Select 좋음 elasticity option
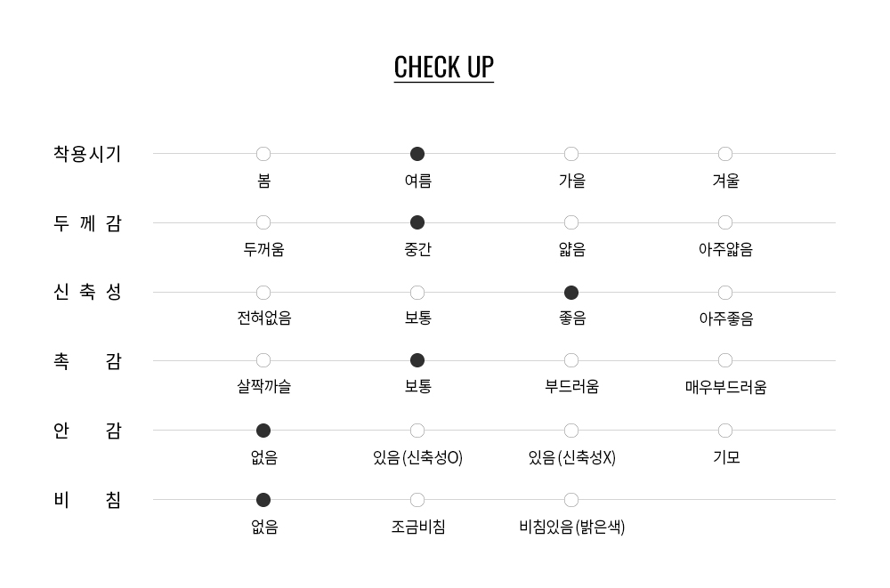The image size is (890, 588). pos(571,293)
